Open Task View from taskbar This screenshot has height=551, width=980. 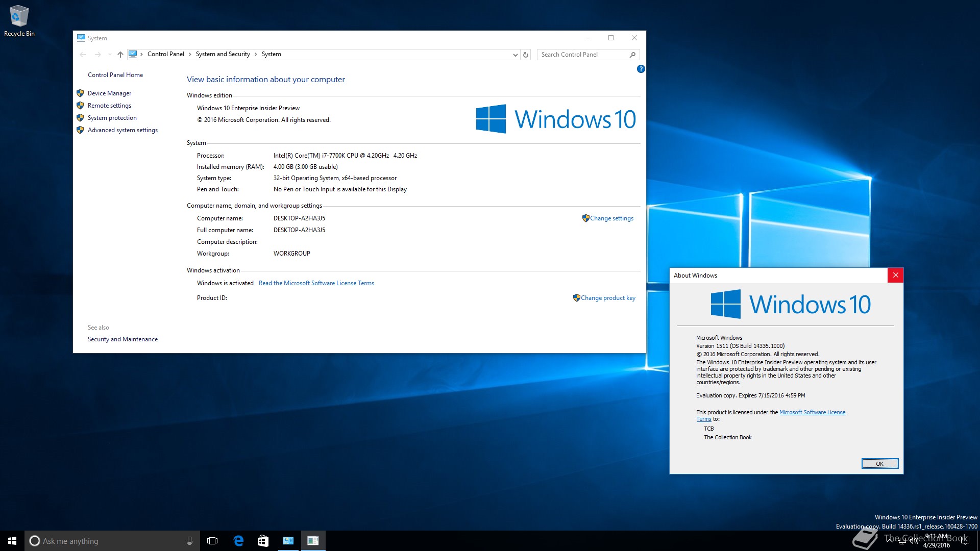point(212,541)
